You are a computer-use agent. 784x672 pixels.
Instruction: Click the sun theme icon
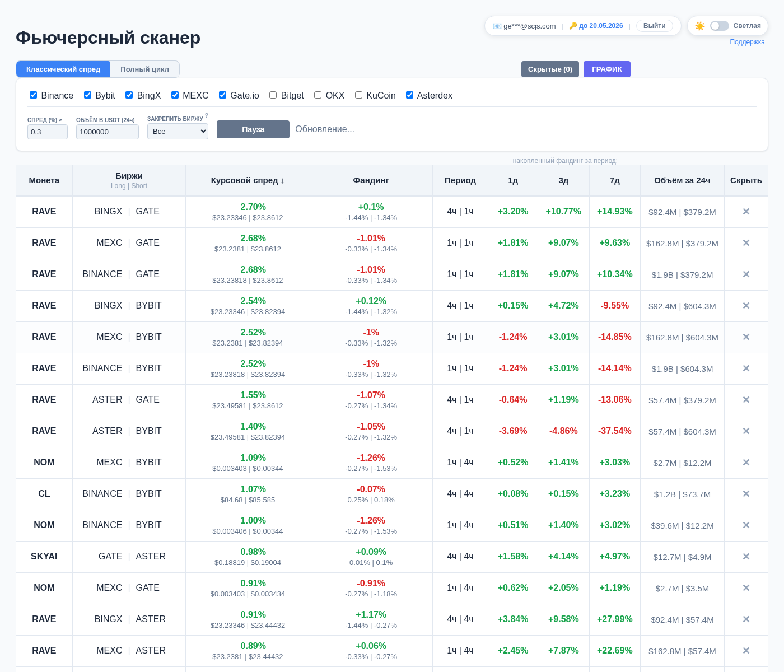[699, 26]
